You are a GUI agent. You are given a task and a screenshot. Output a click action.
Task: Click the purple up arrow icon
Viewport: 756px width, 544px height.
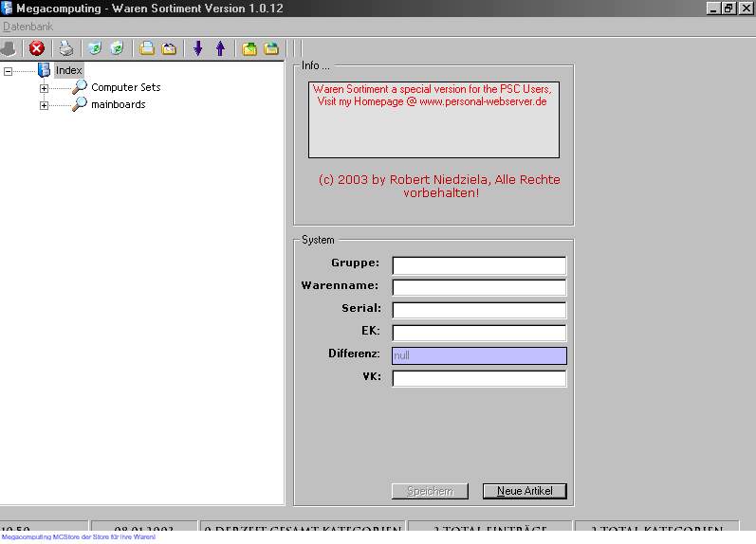220,48
